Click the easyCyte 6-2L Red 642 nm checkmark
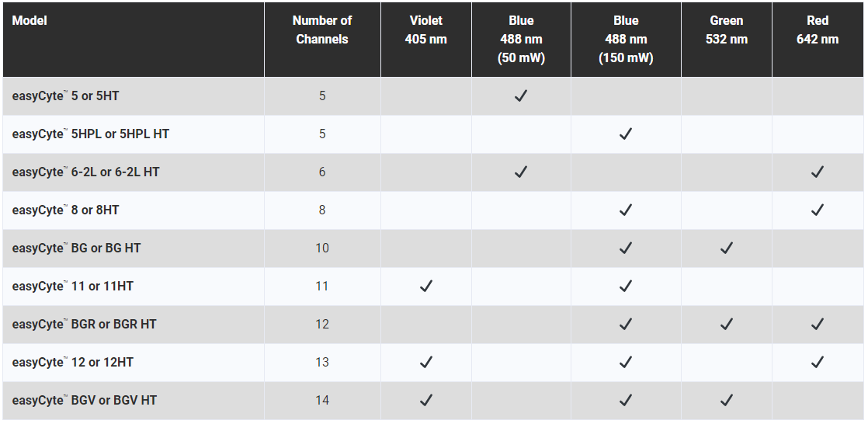 pos(817,172)
